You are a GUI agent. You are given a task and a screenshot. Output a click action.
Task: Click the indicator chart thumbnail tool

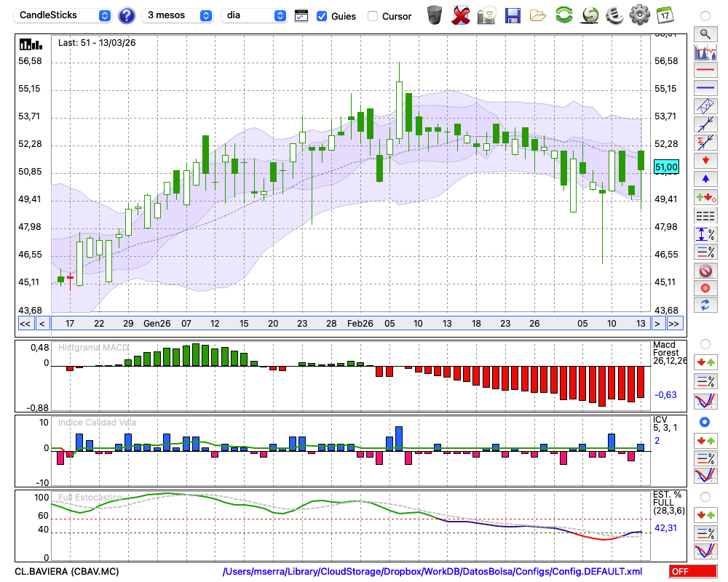705,52
